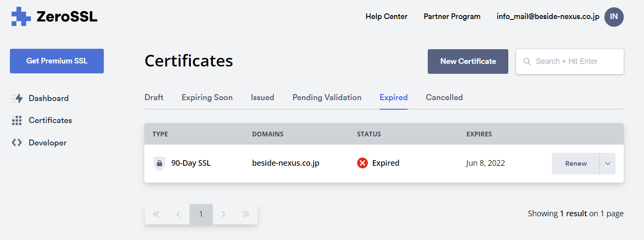Click the shield lock icon for 90-Day SSL
The height and width of the screenshot is (240, 644).
click(x=159, y=164)
